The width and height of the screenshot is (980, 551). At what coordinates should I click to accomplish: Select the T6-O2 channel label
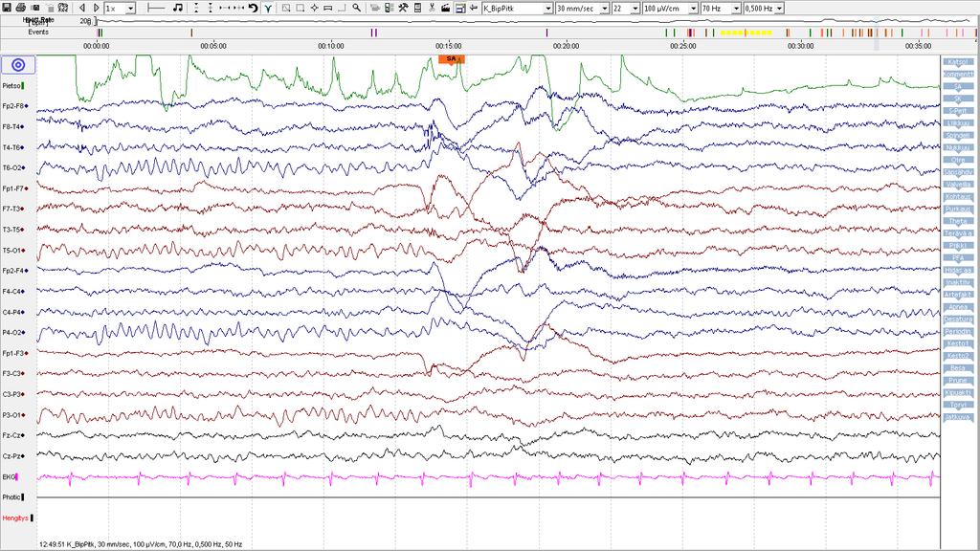13,168
